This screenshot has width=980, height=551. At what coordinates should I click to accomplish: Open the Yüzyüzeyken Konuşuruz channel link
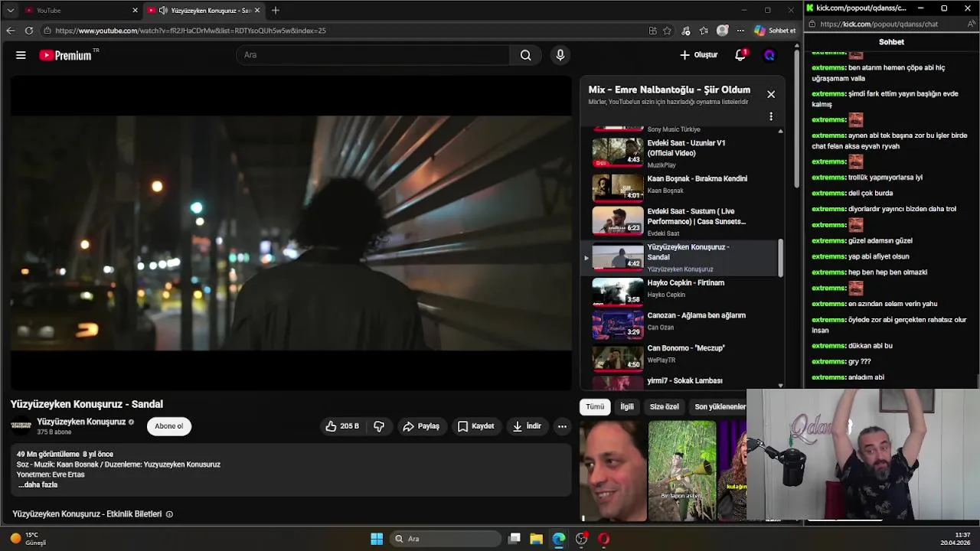coord(81,422)
